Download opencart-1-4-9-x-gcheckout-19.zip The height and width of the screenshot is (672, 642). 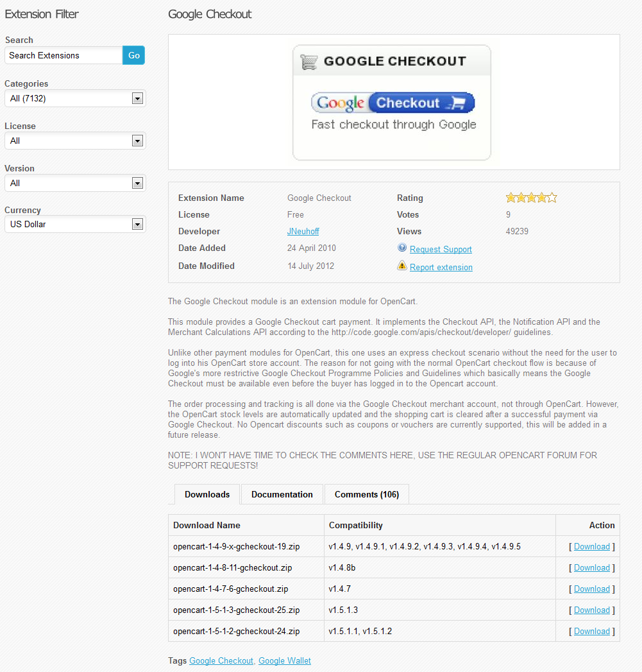591,547
